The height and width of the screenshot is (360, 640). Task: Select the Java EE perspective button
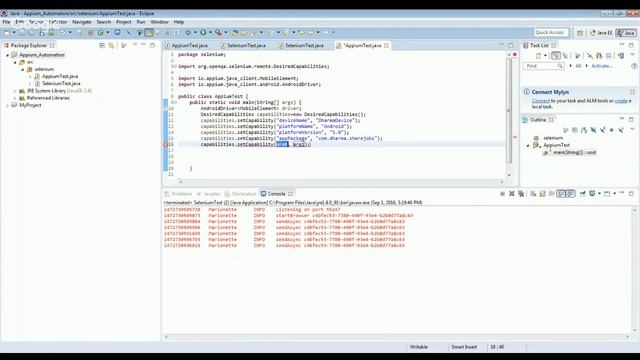[x=602, y=33]
